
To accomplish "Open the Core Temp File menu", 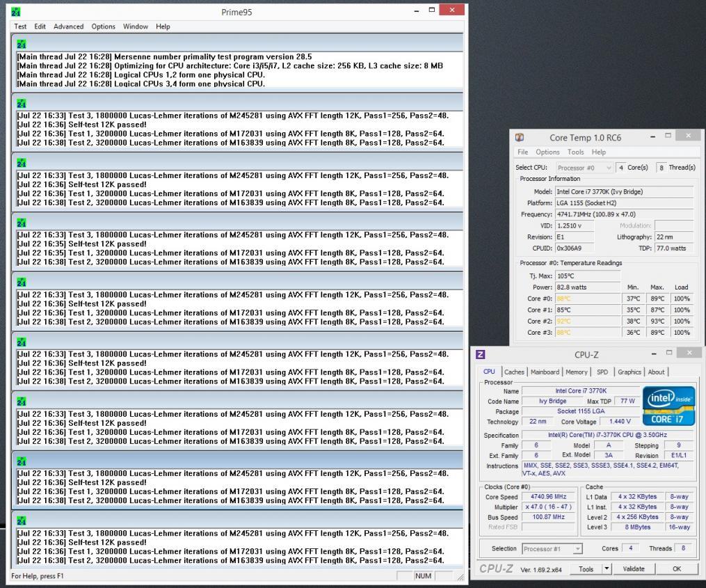I will (x=523, y=152).
